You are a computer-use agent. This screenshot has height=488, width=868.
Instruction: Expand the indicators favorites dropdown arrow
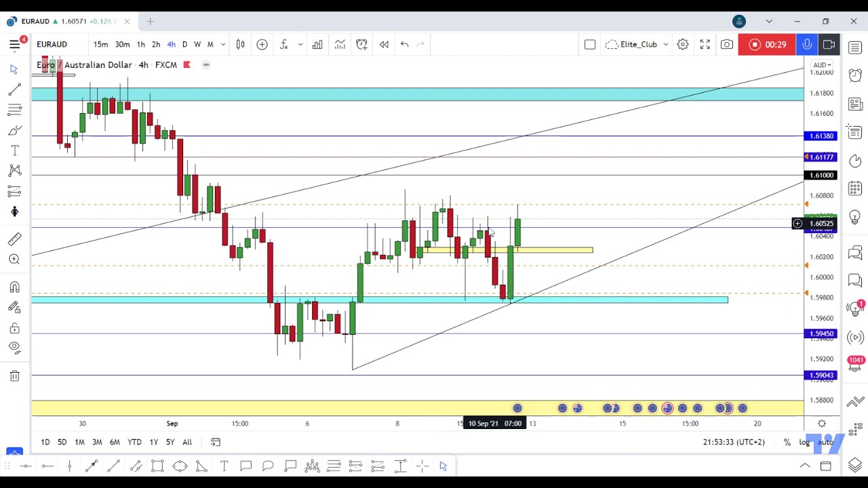[x=300, y=45]
